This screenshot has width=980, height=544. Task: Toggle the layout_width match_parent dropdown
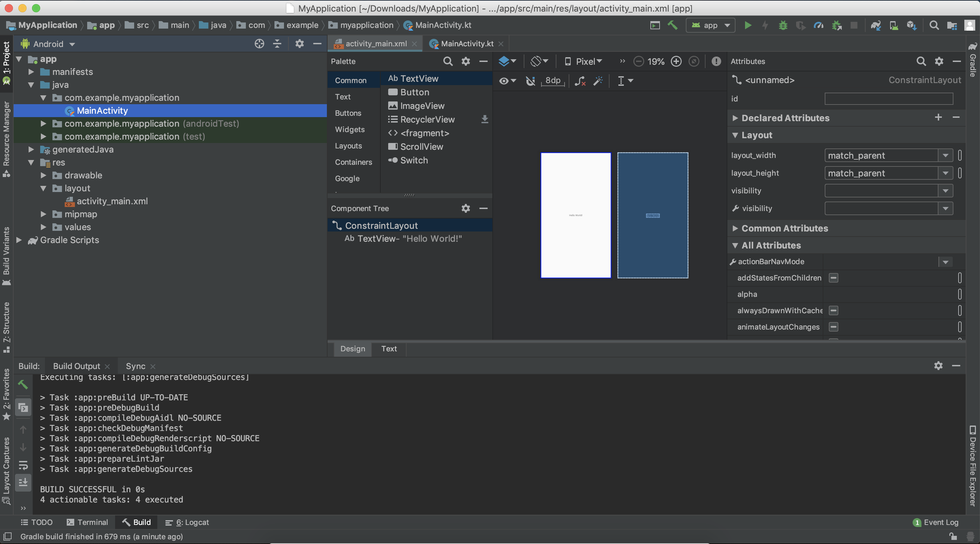click(x=945, y=156)
